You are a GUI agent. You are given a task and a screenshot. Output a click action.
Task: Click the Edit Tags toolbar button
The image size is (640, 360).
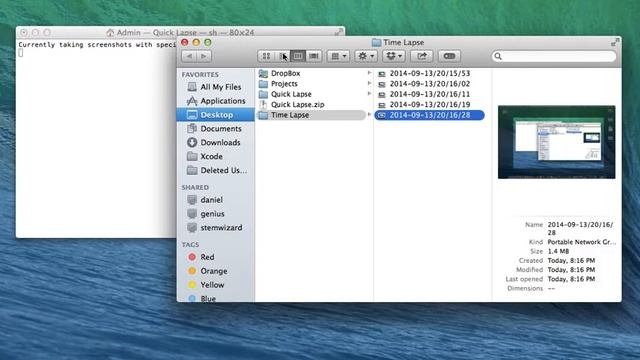coord(449,56)
